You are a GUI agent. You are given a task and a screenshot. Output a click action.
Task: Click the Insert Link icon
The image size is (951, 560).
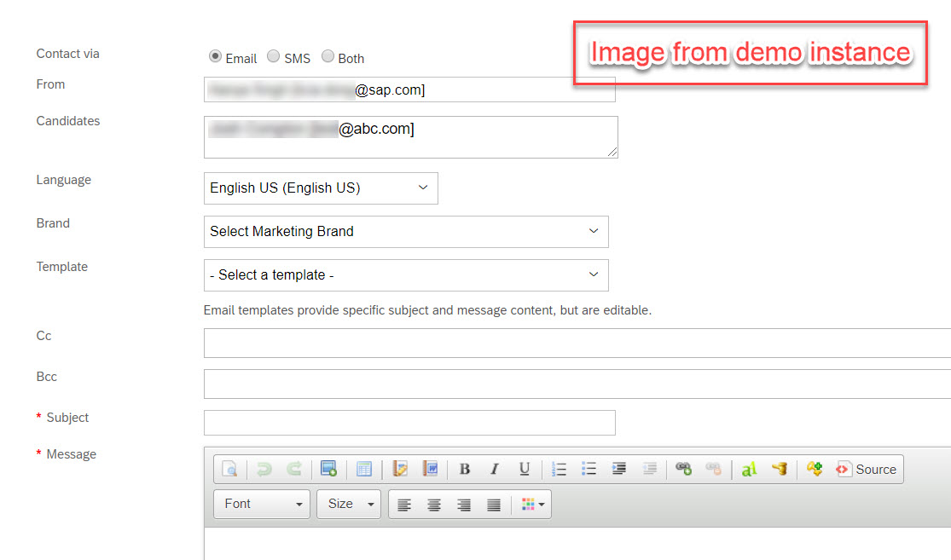pos(683,469)
